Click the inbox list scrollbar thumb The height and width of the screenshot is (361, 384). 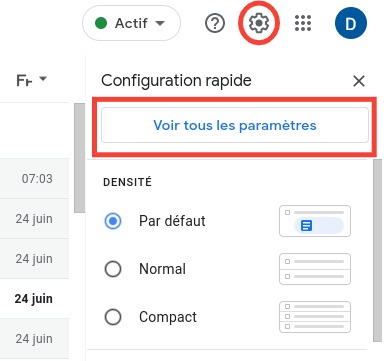(x=79, y=158)
